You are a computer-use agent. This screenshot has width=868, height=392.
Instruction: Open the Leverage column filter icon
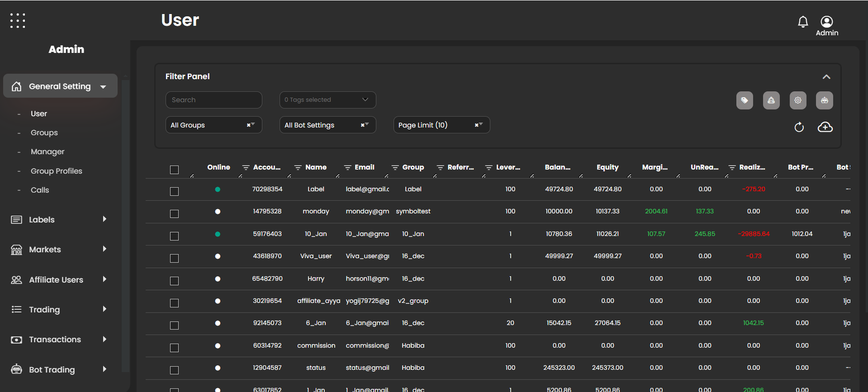click(489, 168)
